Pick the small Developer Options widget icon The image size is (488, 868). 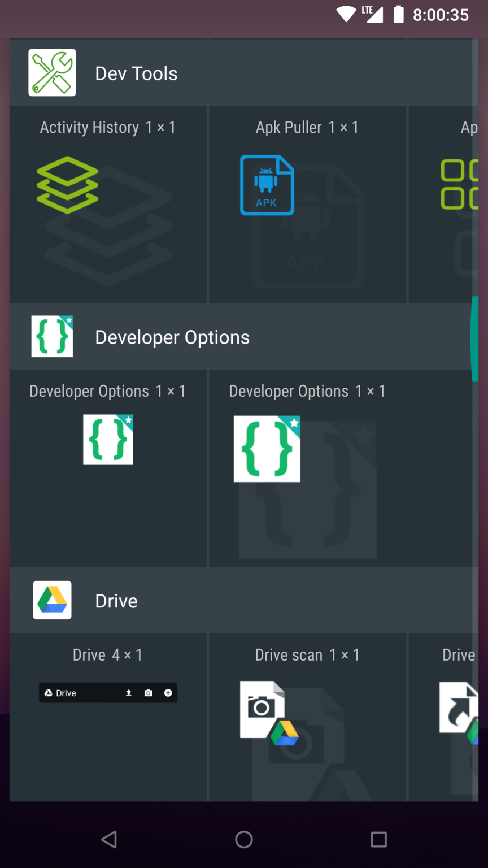click(108, 439)
